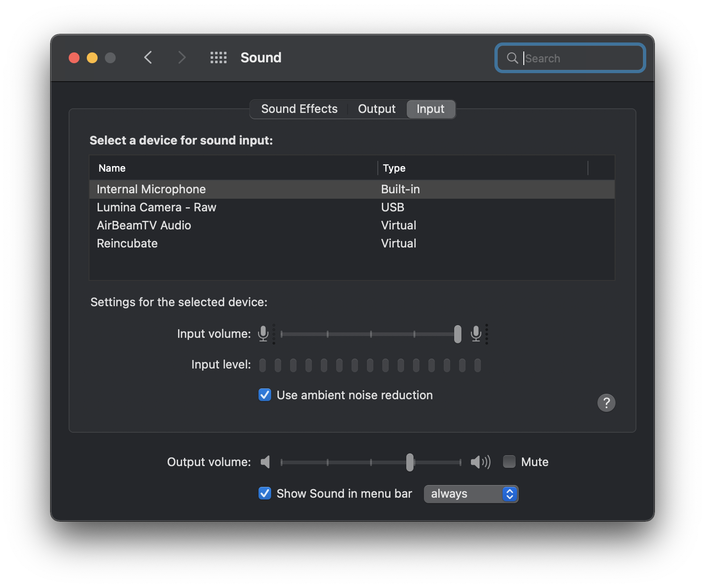Click the USB type cell
Viewport: 705px width, 588px height.
pos(393,207)
